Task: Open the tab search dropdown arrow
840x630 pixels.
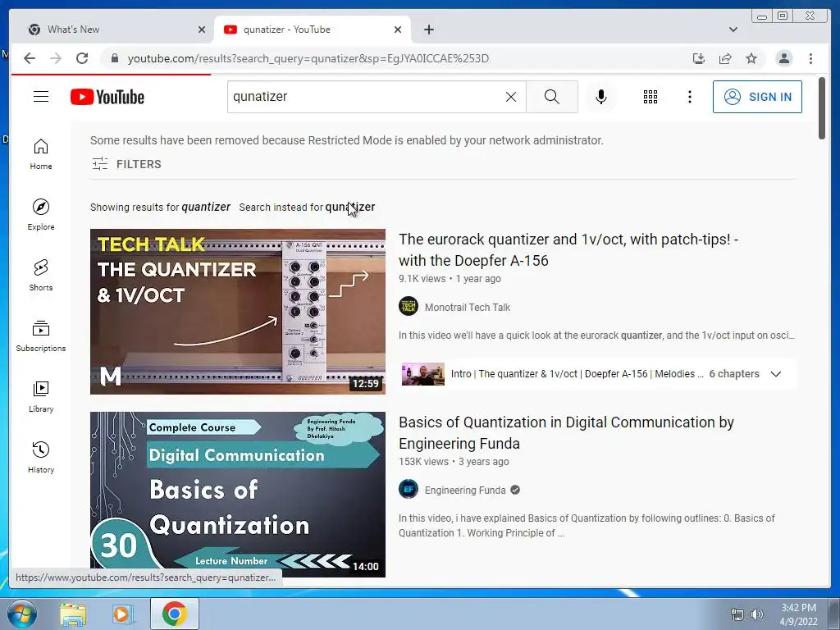Action: tap(733, 30)
